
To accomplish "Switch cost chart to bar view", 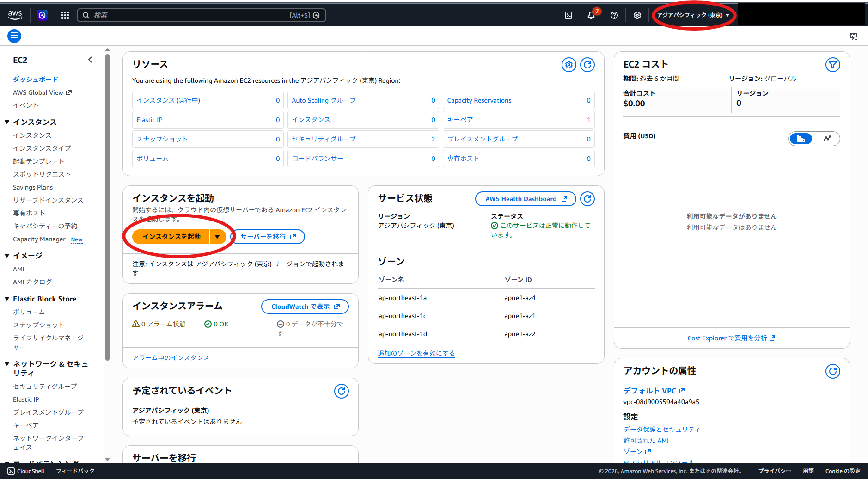I will pos(801,139).
